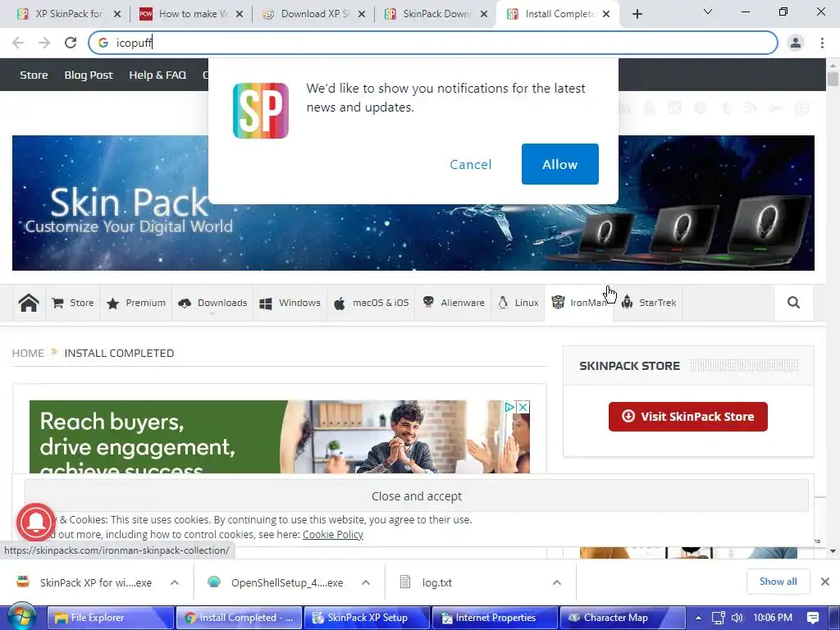This screenshot has width=840, height=630.
Task: Close the downloads bar
Action: pos(825,582)
